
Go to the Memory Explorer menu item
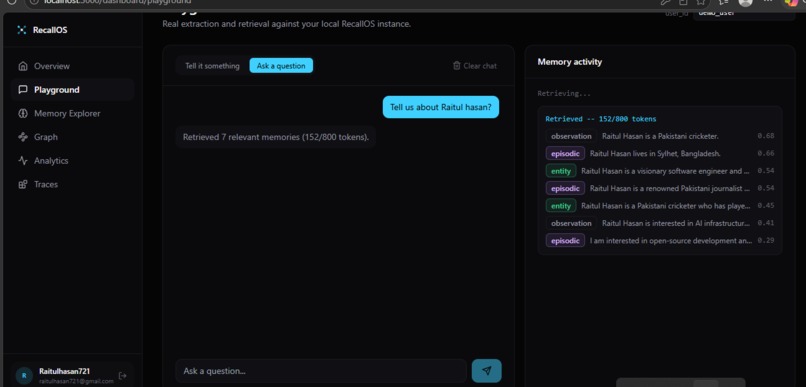[72, 113]
